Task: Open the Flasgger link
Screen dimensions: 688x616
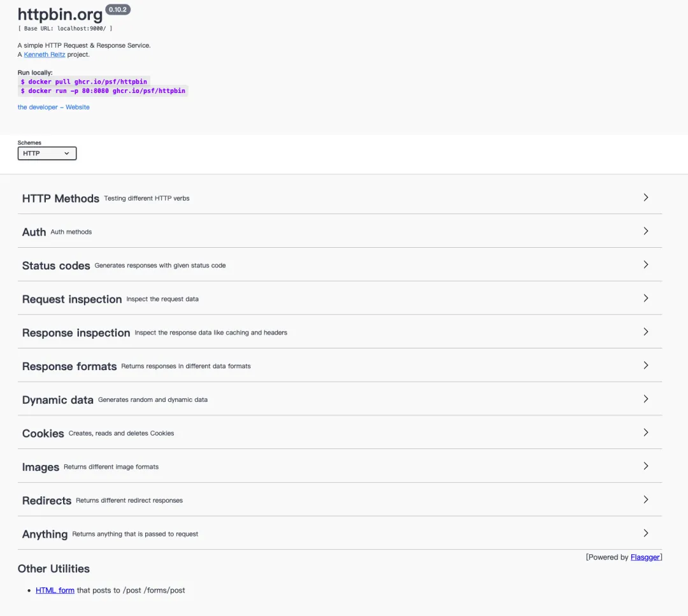Action: click(645, 557)
